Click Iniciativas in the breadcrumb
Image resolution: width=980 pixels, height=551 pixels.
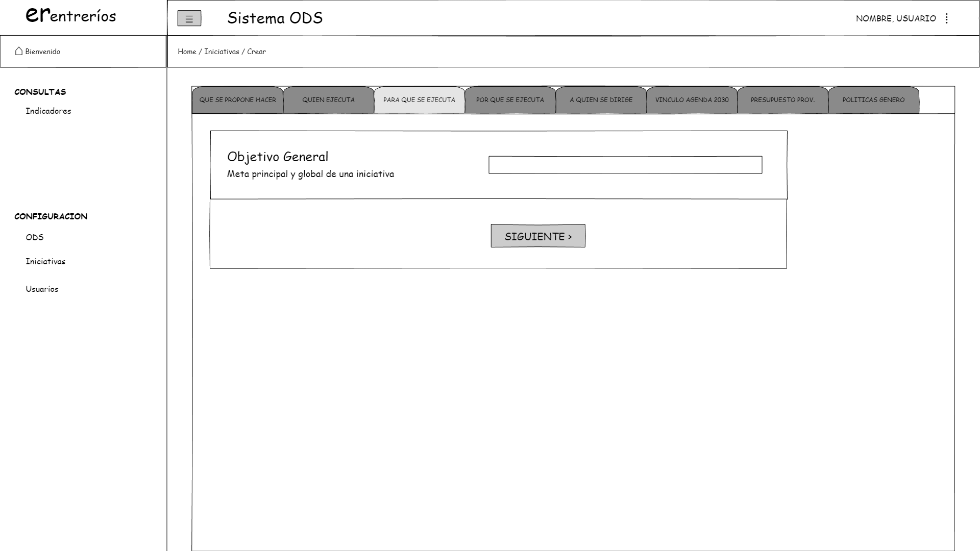222,52
